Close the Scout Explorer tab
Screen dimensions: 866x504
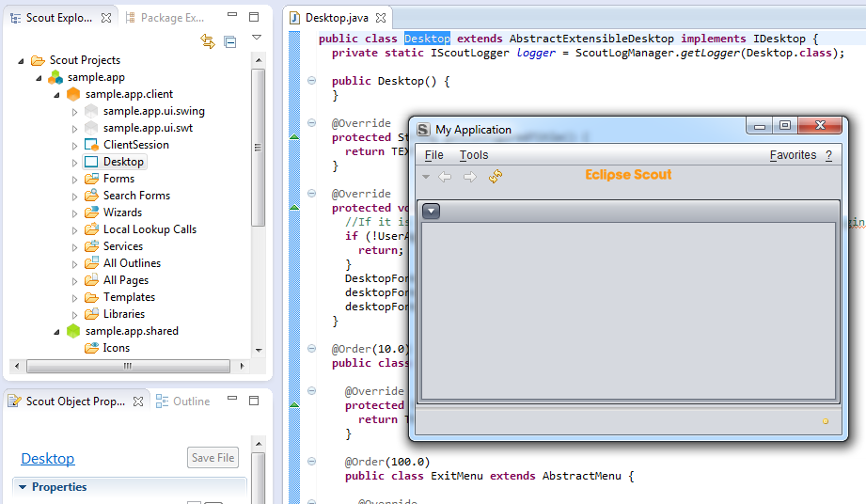tap(106, 18)
